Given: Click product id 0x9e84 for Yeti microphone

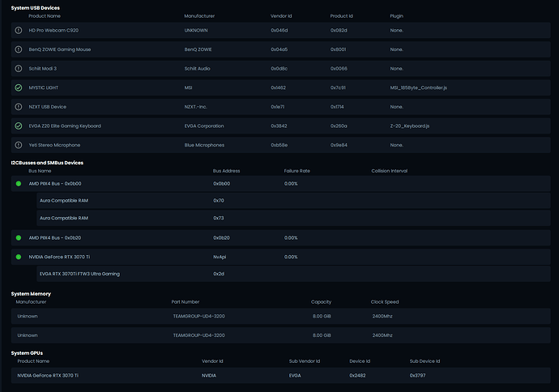Looking at the screenshot, I should tap(339, 145).
